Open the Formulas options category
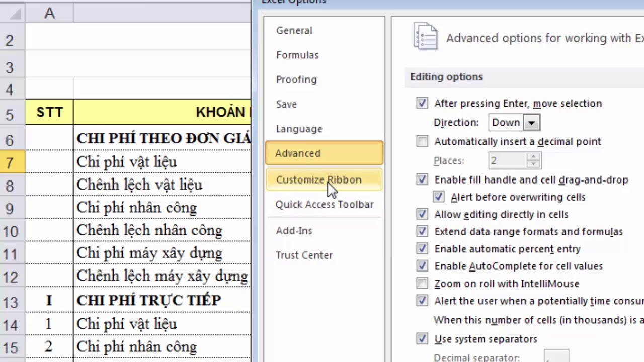Viewport: 644px width, 362px height. click(324, 55)
